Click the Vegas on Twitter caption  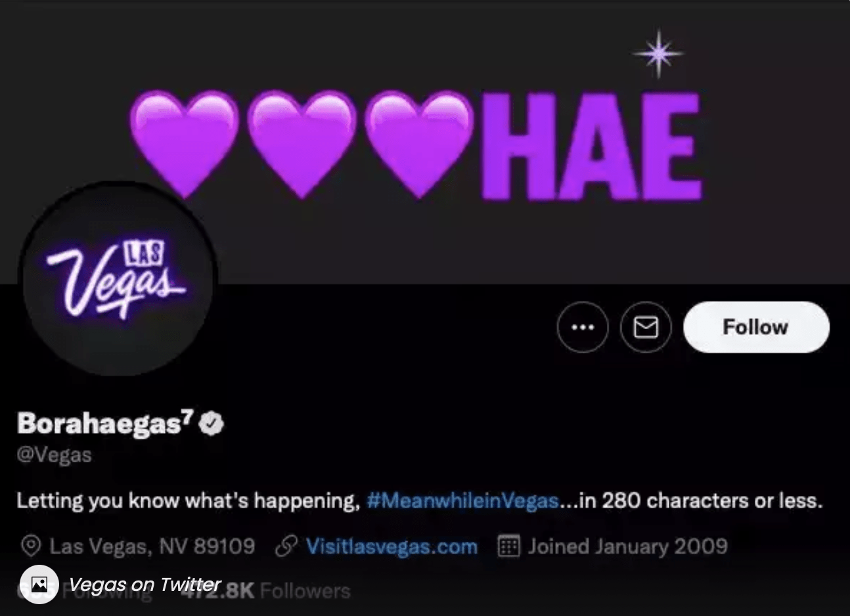(x=145, y=584)
